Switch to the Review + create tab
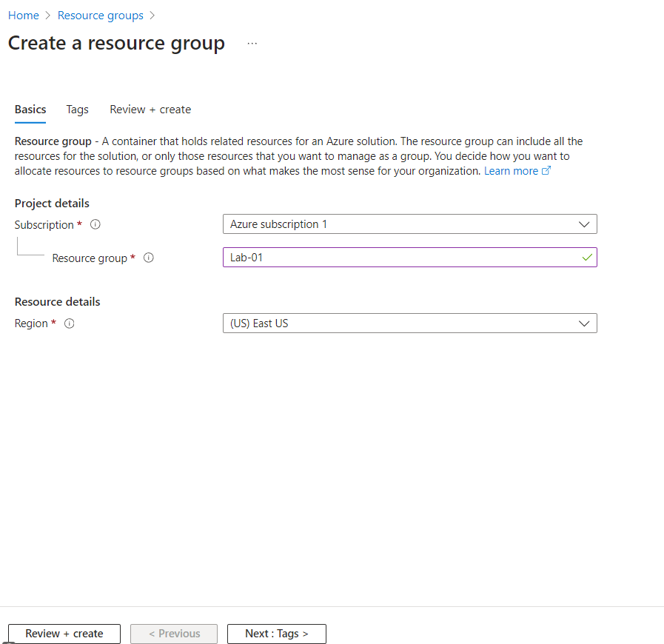The height and width of the screenshot is (644, 664). [x=150, y=110]
